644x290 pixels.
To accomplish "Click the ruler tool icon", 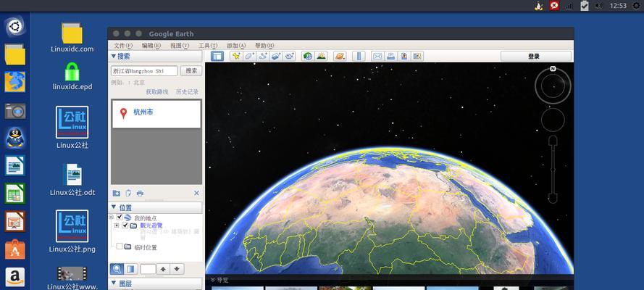I will [359, 57].
